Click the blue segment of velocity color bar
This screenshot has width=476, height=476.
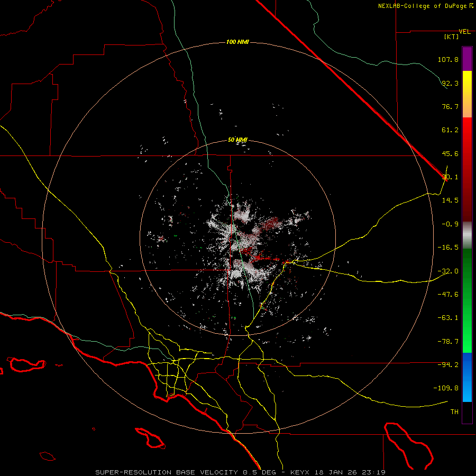467,377
